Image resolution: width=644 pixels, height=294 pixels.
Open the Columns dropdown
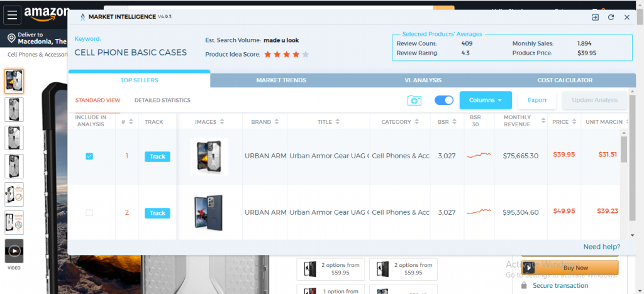coord(486,100)
